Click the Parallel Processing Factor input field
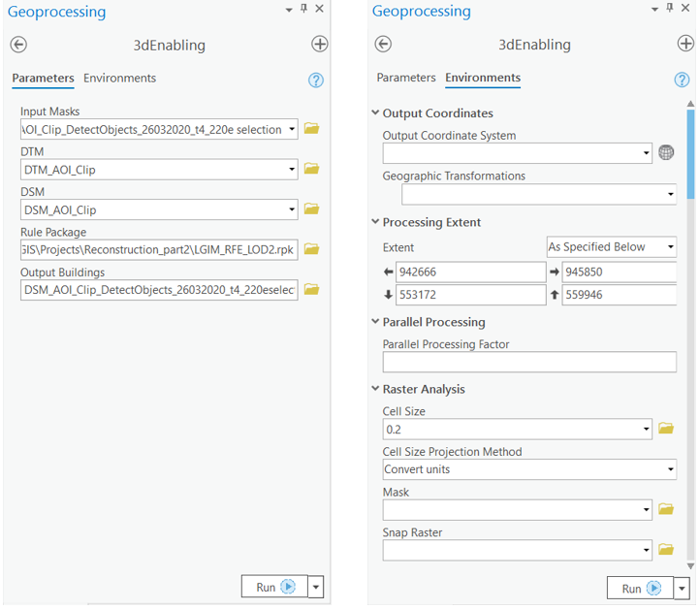The width and height of the screenshot is (700, 609). (529, 363)
